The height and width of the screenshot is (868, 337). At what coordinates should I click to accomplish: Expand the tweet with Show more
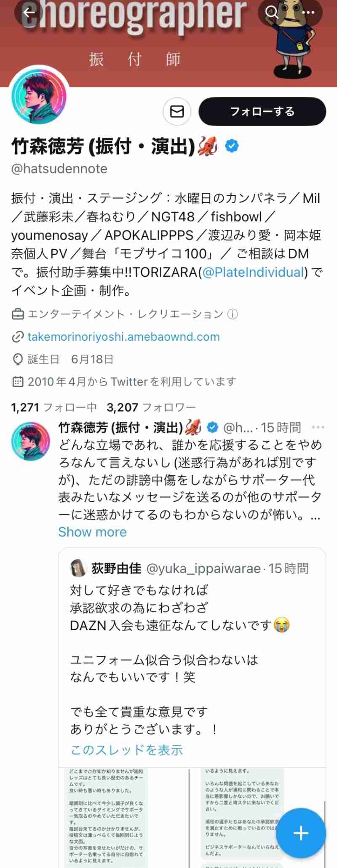coord(92,532)
